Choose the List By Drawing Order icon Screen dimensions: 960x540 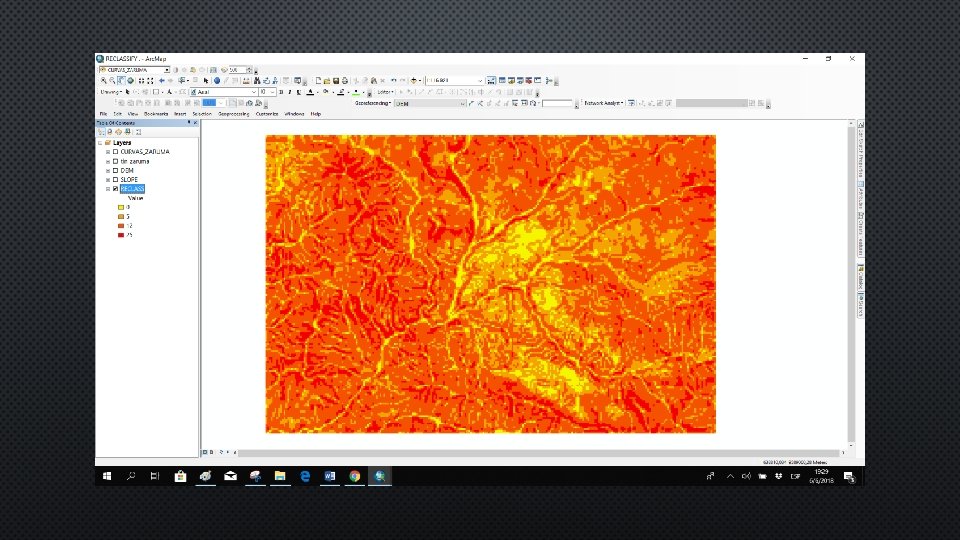(x=102, y=132)
